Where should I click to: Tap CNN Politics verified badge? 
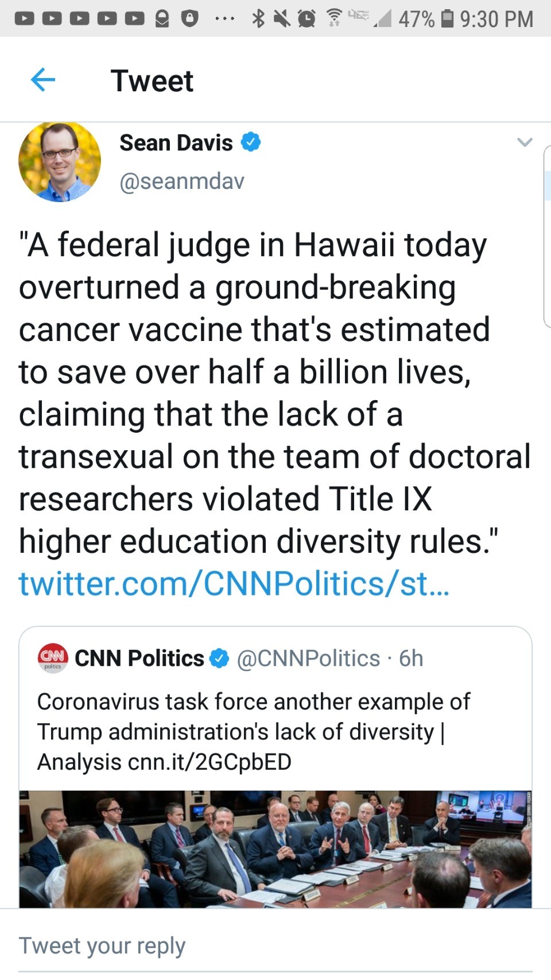(219, 659)
